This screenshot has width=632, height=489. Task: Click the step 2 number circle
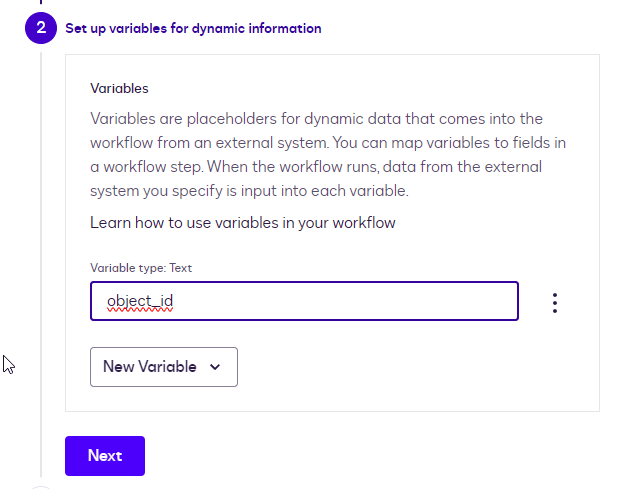click(x=41, y=28)
